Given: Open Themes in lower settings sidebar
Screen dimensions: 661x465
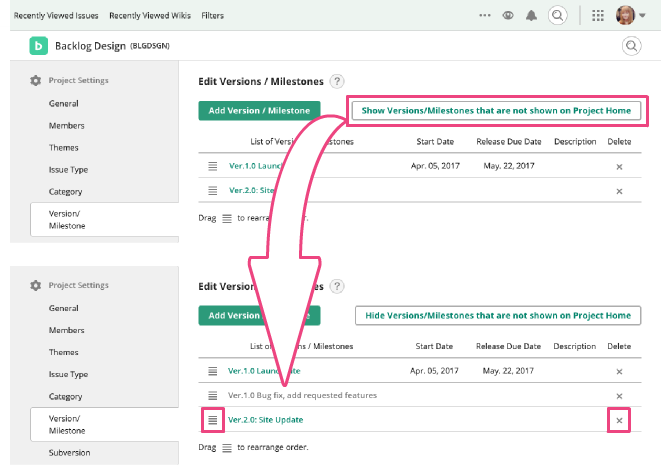Looking at the screenshot, I should 64,352.
